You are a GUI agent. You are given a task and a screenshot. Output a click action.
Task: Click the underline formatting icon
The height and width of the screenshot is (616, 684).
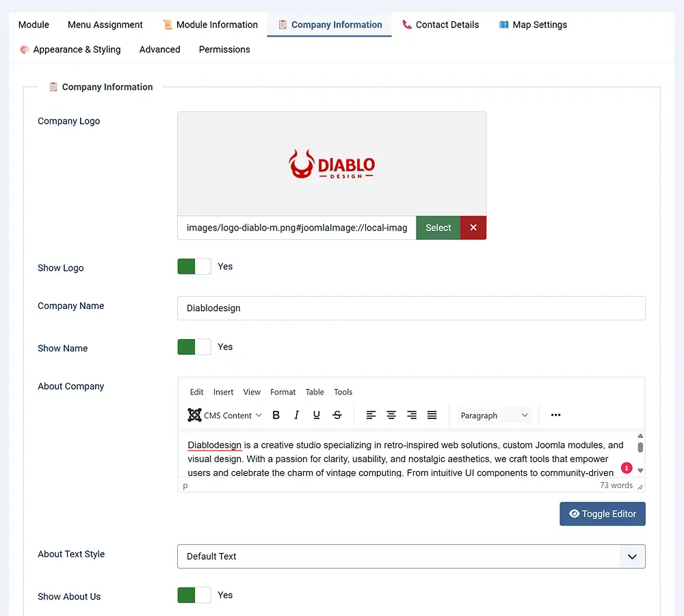coord(317,415)
